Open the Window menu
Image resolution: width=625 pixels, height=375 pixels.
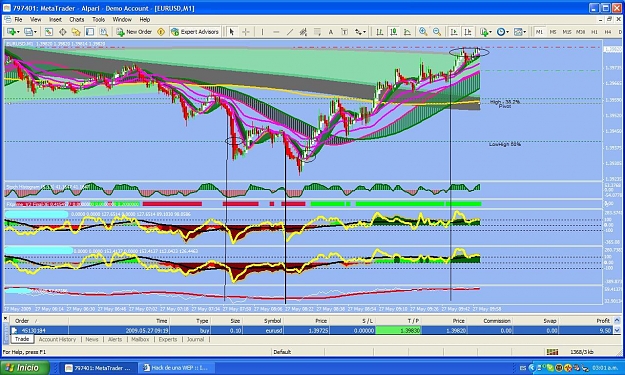point(122,20)
